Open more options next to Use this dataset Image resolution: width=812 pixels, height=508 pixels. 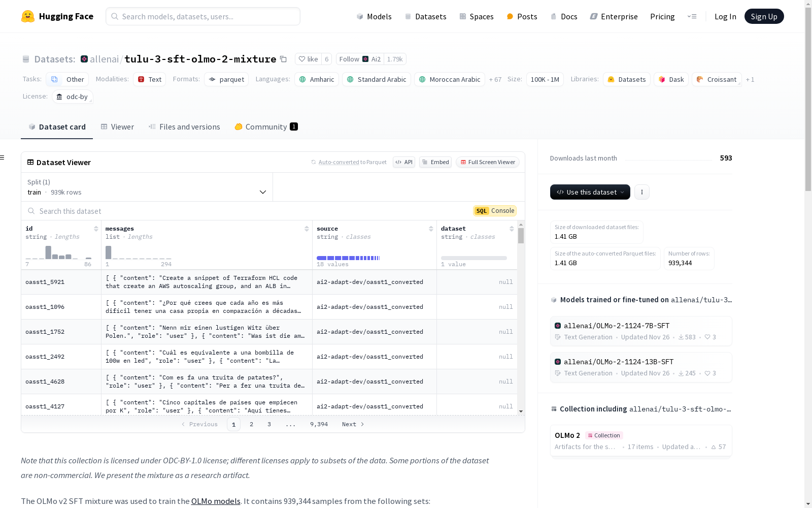pos(642,192)
